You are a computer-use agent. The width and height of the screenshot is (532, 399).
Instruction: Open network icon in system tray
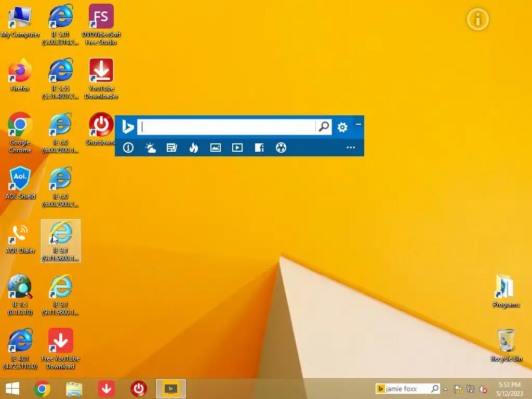471,389
